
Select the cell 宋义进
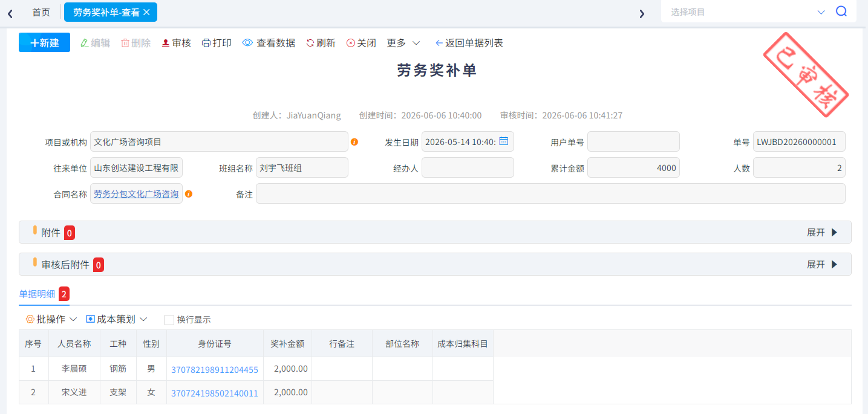coord(74,392)
